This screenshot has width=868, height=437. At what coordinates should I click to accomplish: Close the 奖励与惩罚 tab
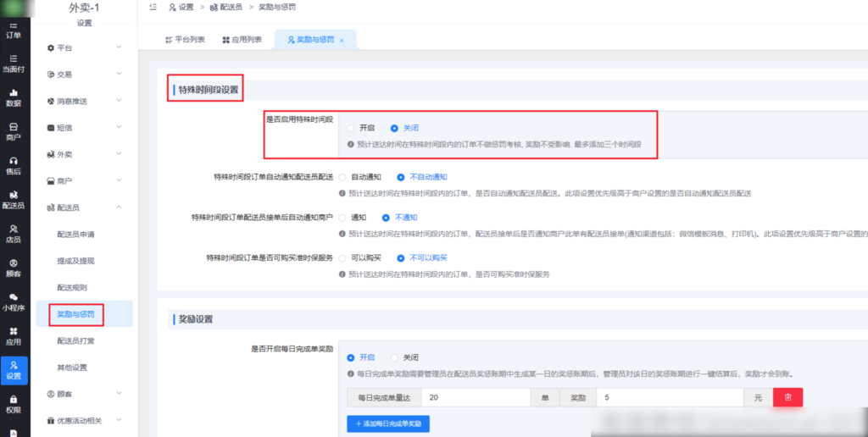pyautogui.click(x=342, y=41)
